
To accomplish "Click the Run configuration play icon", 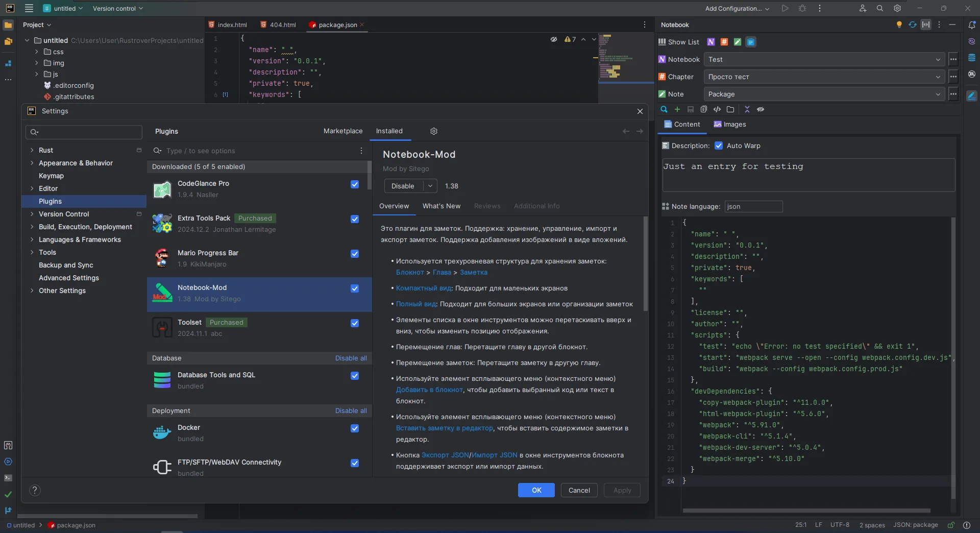I will pos(785,8).
